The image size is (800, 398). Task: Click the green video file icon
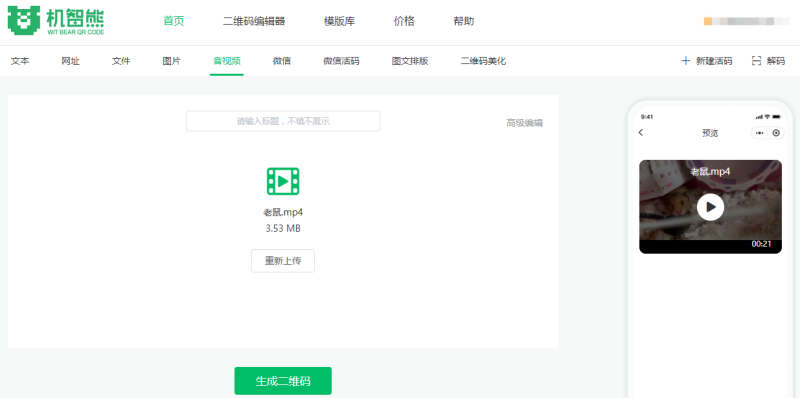pyautogui.click(x=283, y=181)
